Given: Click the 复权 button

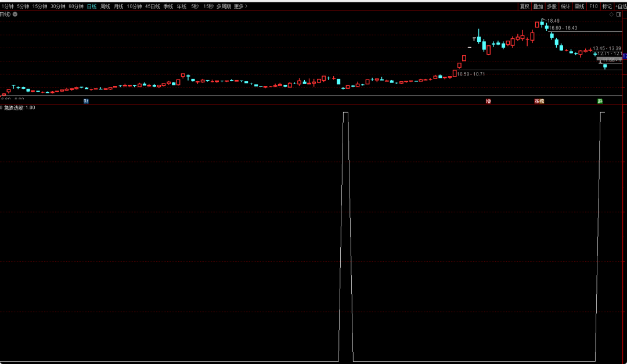Looking at the screenshot, I should click(x=525, y=6).
